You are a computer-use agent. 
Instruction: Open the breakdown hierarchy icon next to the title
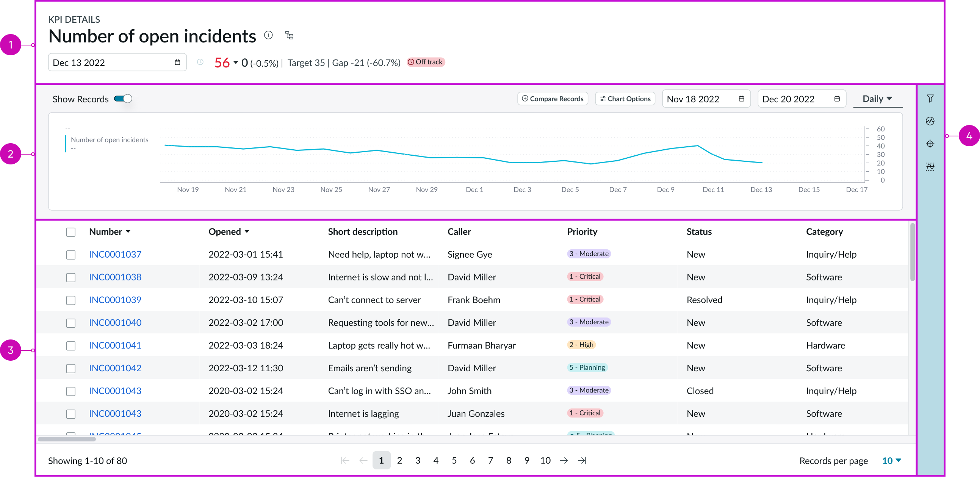289,35
